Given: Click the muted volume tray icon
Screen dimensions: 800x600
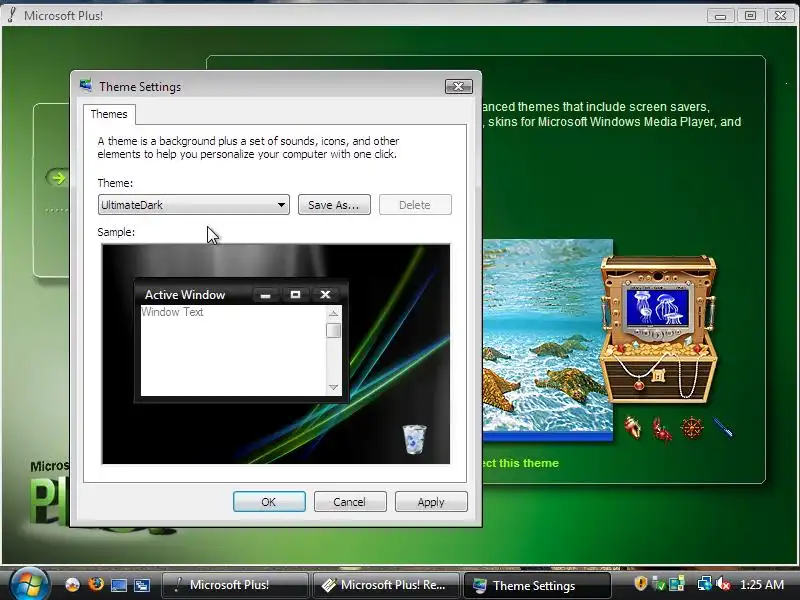Looking at the screenshot, I should [723, 584].
